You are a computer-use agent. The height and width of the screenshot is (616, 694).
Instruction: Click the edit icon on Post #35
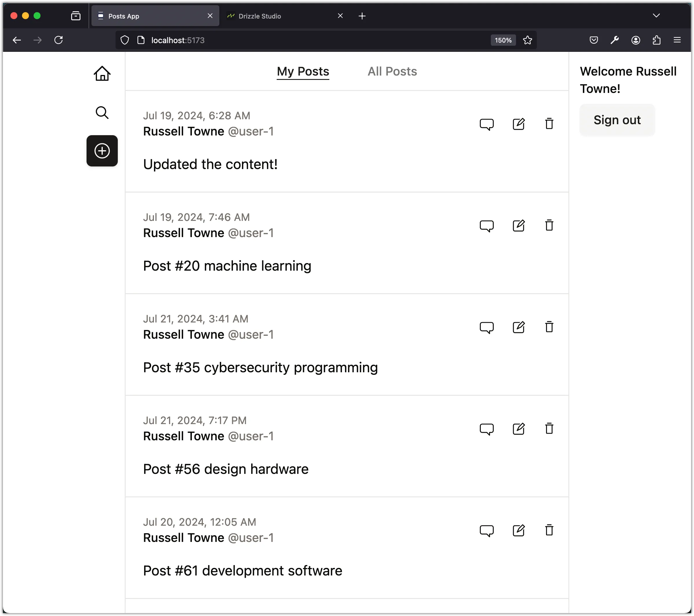(518, 327)
